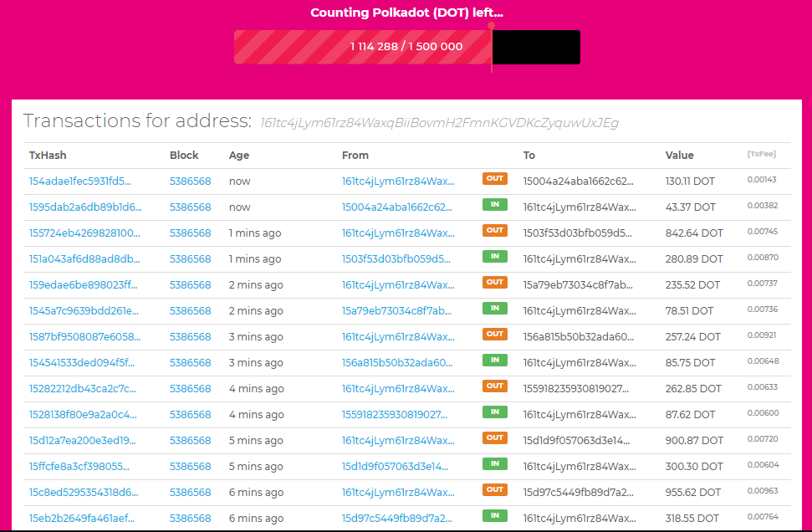Click the TxHash column header
This screenshot has height=532, width=812.
[x=48, y=156]
